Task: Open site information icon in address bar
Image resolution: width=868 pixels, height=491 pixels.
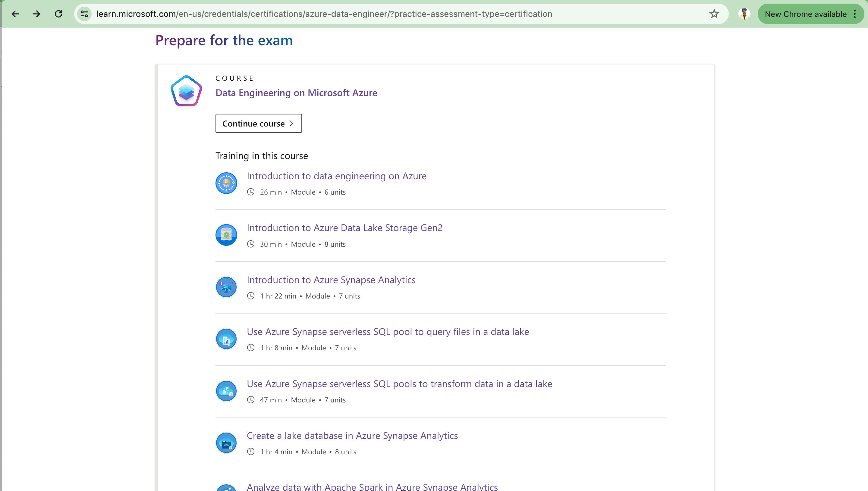Action: tap(84, 14)
